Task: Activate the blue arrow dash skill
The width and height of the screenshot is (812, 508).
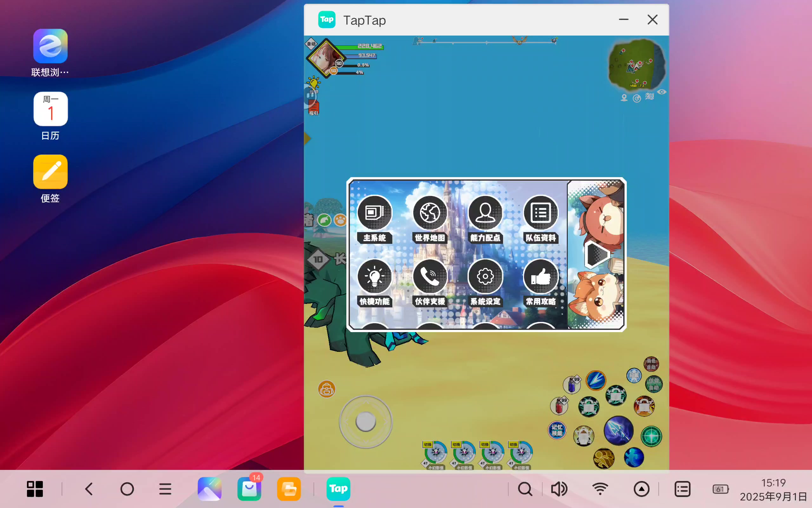Action: [596, 381]
